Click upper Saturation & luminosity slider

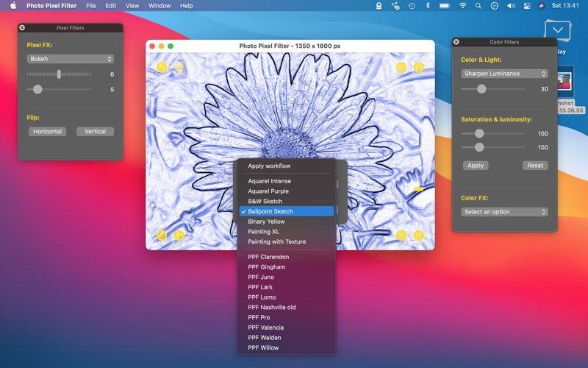click(493, 133)
